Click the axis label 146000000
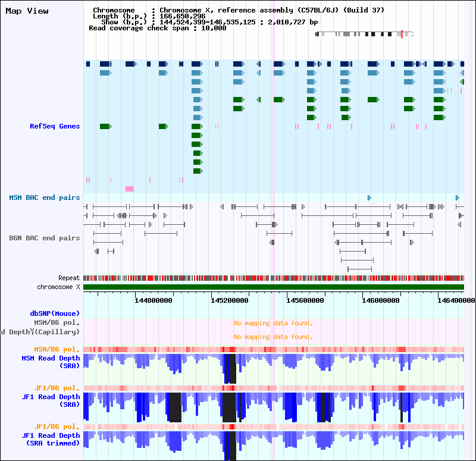 coord(381,300)
